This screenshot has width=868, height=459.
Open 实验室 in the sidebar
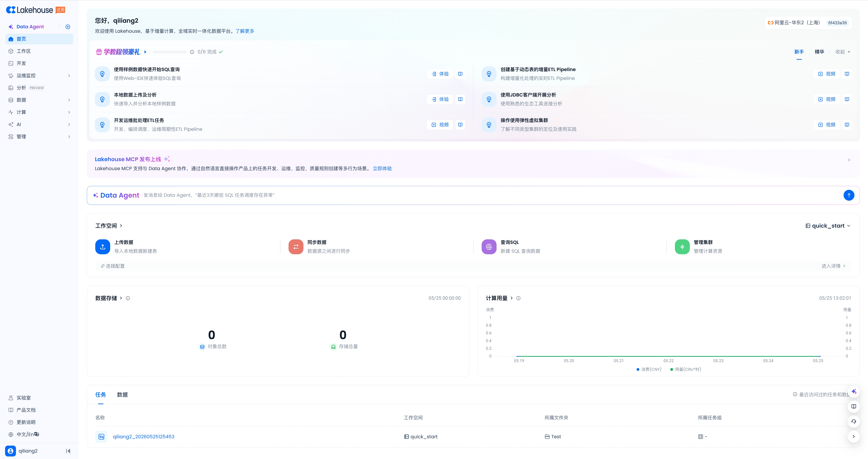(39, 398)
